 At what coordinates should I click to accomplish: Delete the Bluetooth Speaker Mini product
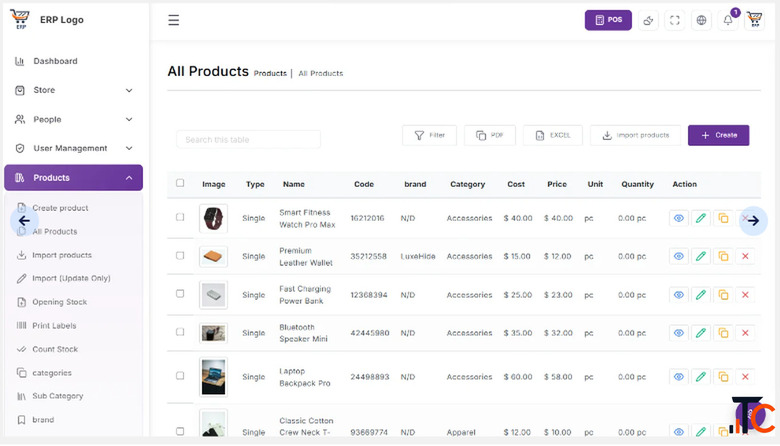(x=745, y=333)
